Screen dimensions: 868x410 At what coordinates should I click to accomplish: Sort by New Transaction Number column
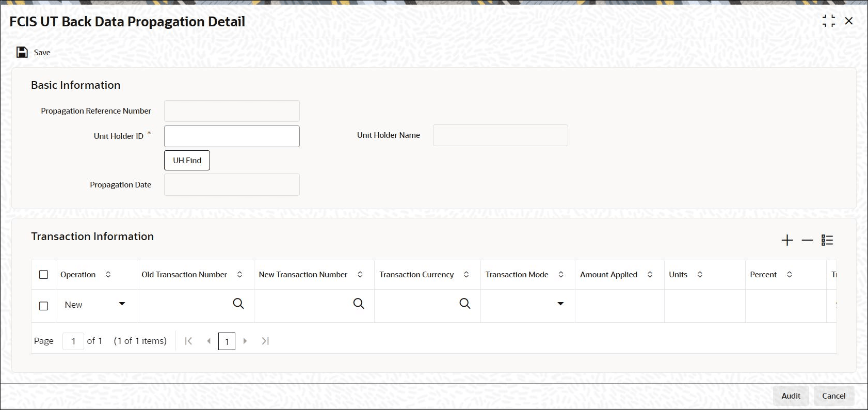coord(360,275)
